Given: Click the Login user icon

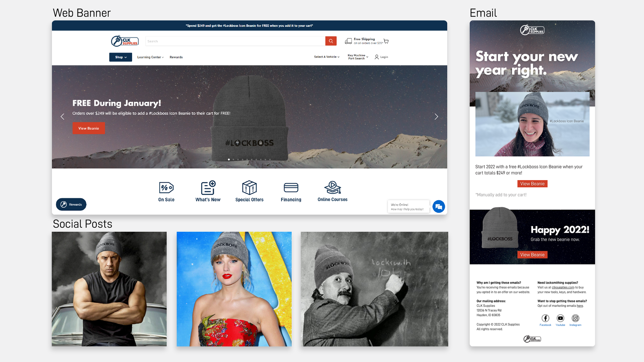Looking at the screenshot, I should pyautogui.click(x=377, y=57).
